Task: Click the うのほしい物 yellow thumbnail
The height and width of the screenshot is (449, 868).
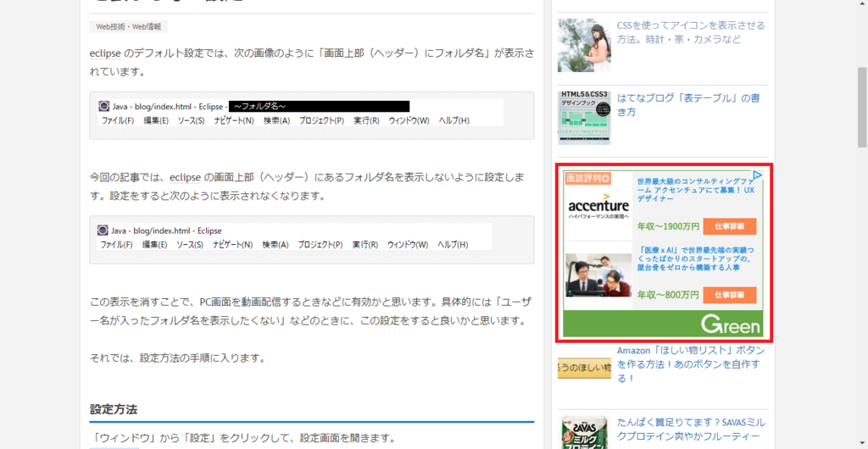Action: (584, 369)
